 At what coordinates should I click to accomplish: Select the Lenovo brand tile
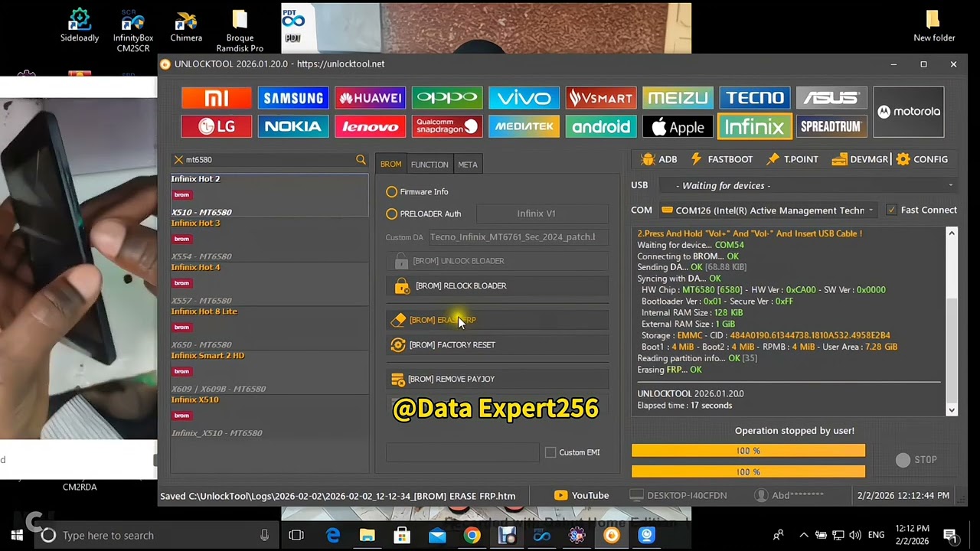click(370, 126)
